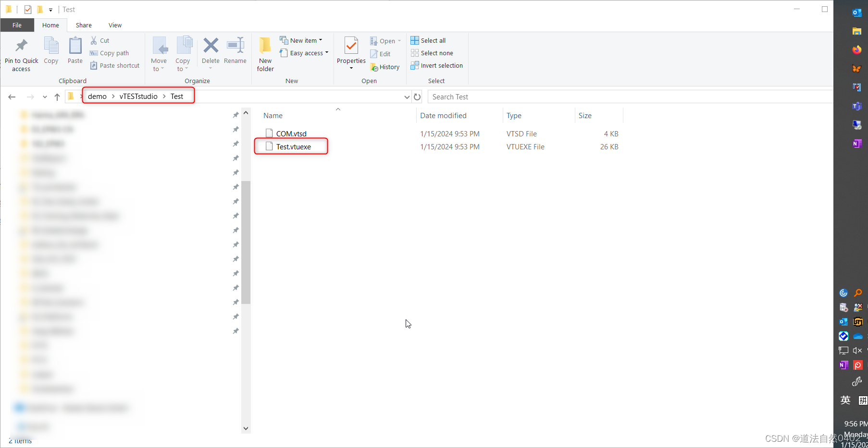
Task: Unmute the system volume in the tray
Action: click(x=857, y=351)
